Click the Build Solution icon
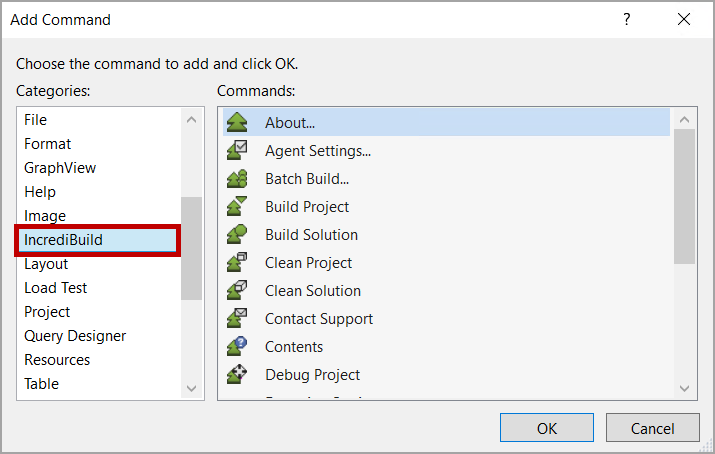The image size is (715, 454). tap(237, 235)
